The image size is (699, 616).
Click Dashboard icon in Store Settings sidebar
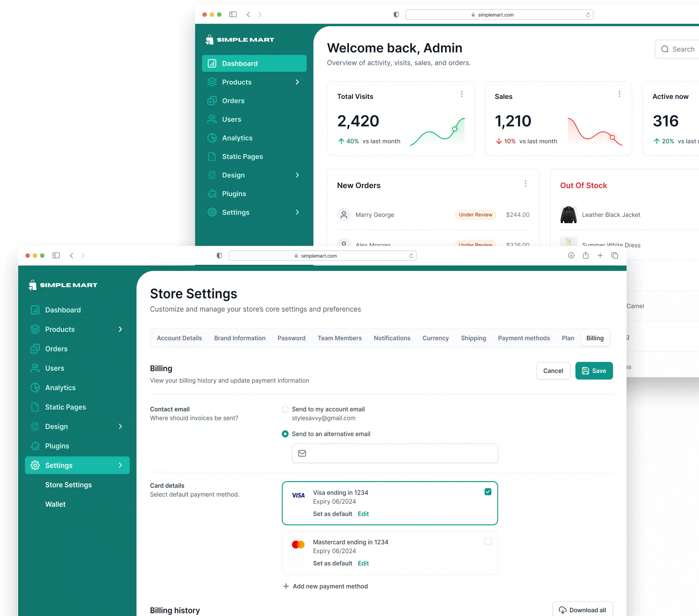tap(35, 310)
